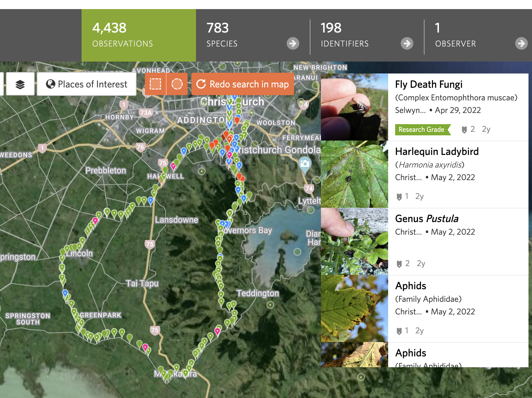Click identifications icon on Genus Pustula card
The image size is (532, 398).
[x=399, y=264]
